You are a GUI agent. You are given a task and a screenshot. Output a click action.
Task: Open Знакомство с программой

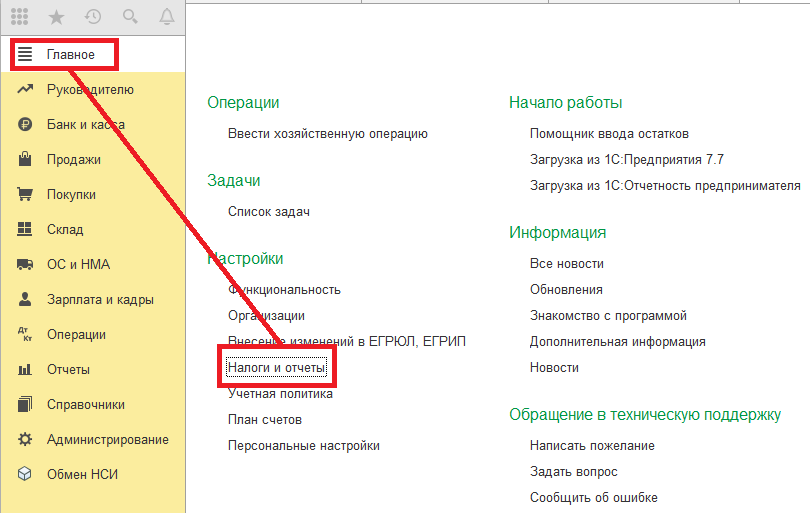click(608, 316)
